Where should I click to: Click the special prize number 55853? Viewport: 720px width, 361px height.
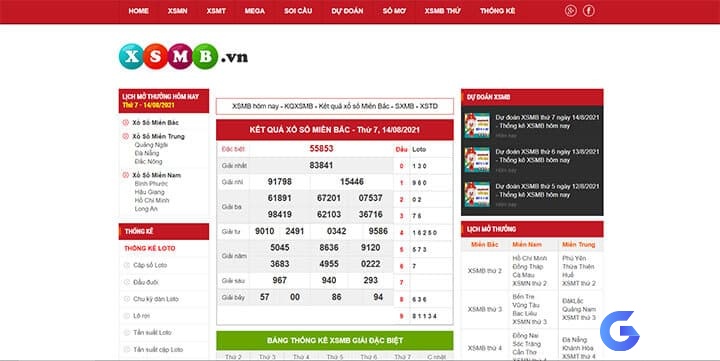tap(321, 148)
